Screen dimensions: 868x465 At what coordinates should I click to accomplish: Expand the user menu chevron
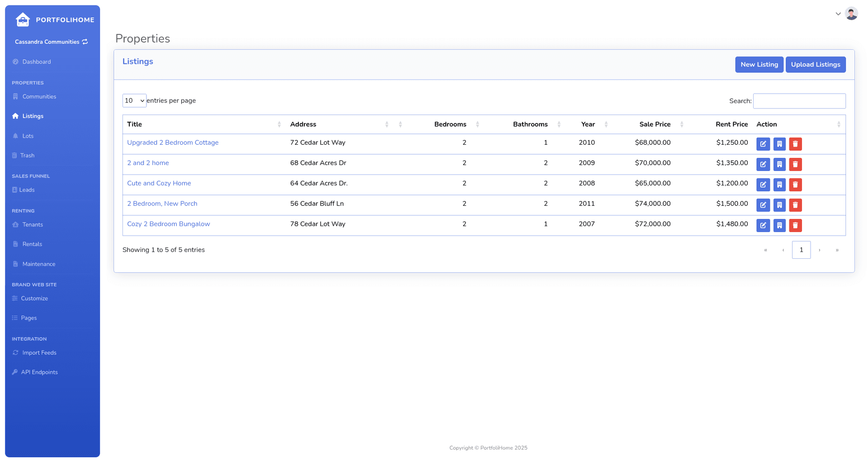pos(838,14)
